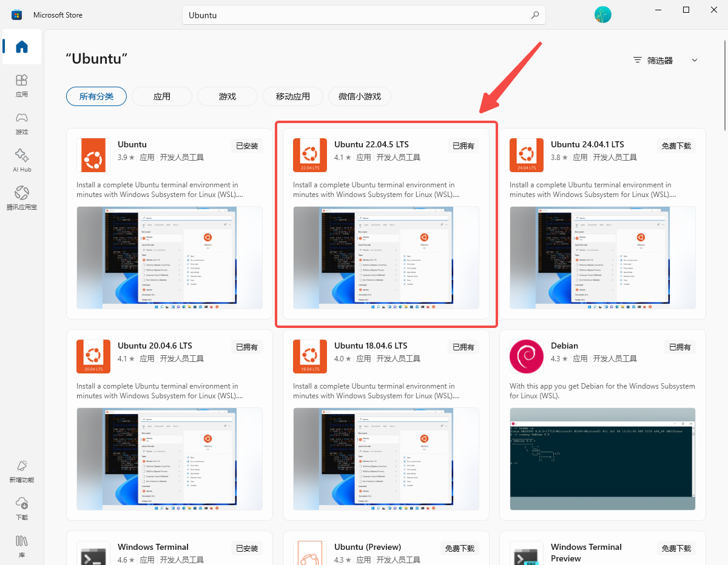Click the vertical scrollbar on right edge
This screenshot has height=565, width=728.
[x=726, y=85]
